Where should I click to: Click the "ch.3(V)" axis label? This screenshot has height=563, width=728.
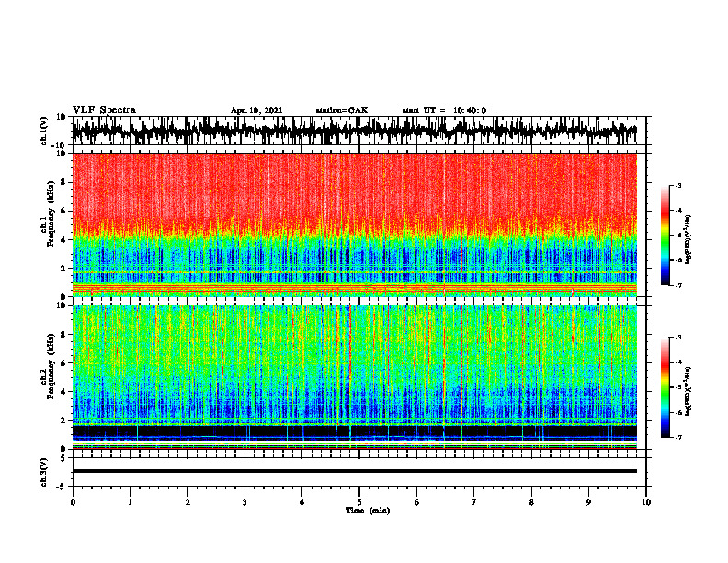tap(43, 472)
